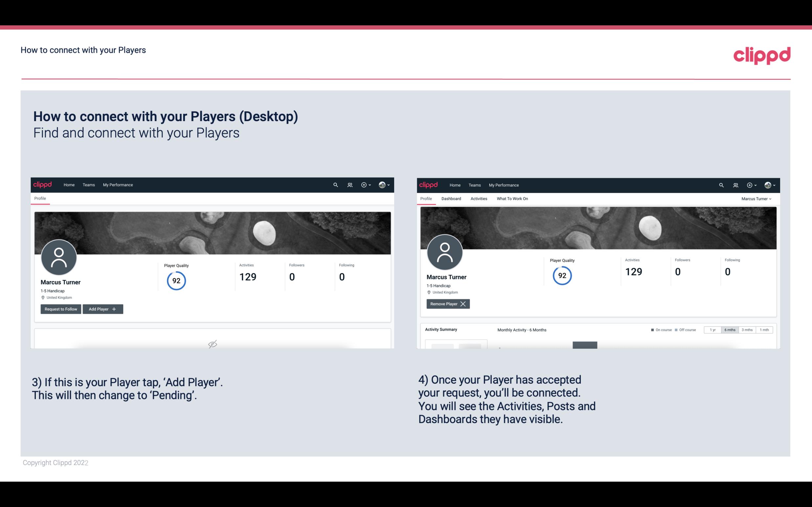The image size is (812, 507).
Task: Click the 'Remove Player' button
Action: tap(447, 304)
